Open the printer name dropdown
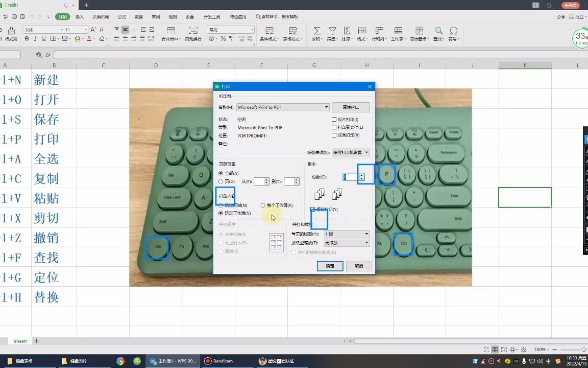The width and height of the screenshot is (588, 368). [327, 107]
